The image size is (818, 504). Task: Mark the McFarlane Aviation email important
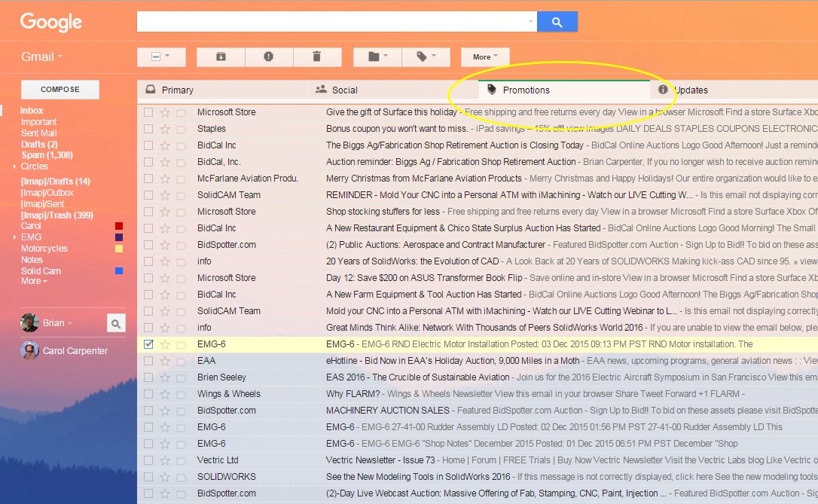181,179
